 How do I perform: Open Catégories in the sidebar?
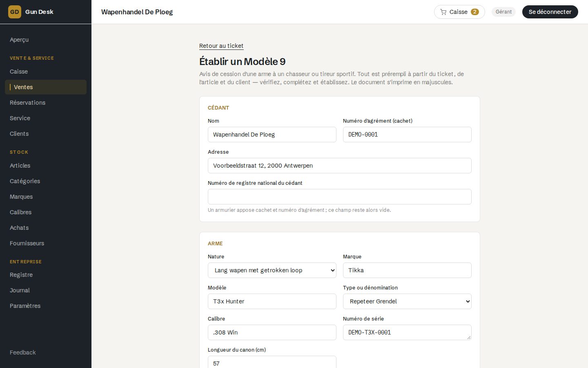46,181
